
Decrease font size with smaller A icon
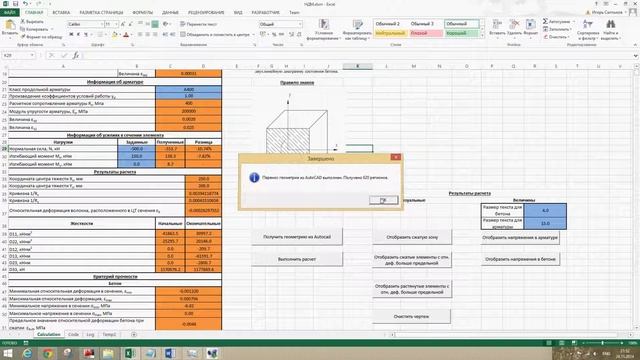tap(130, 24)
